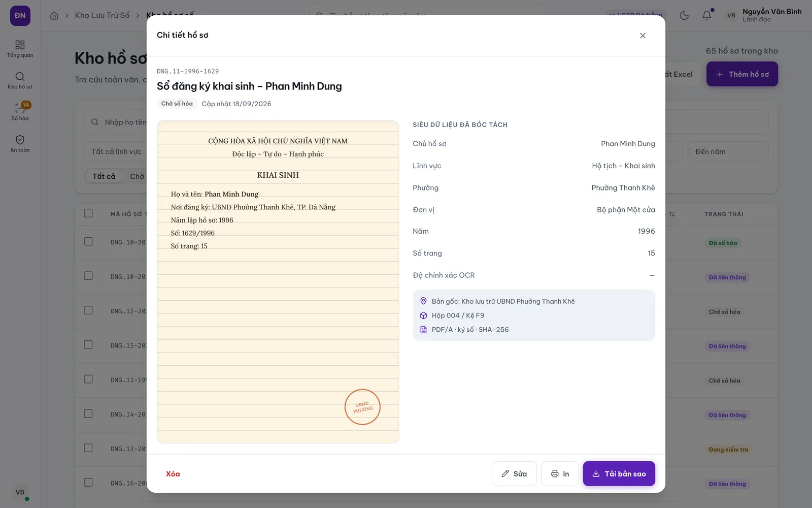Click the Đang kiểm tra status badge
Image resolution: width=812 pixels, height=508 pixels.
pyautogui.click(x=728, y=450)
